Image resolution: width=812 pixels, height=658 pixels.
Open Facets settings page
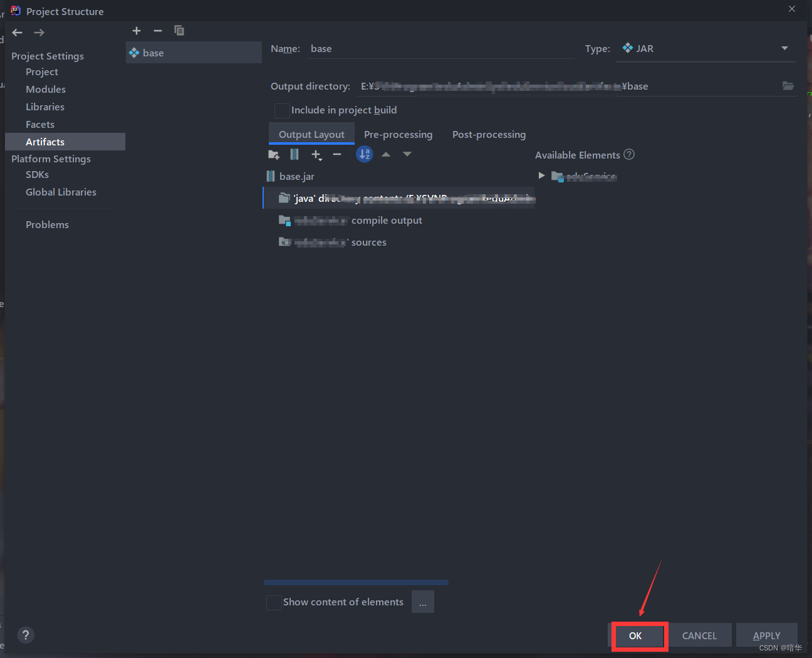[x=40, y=125]
